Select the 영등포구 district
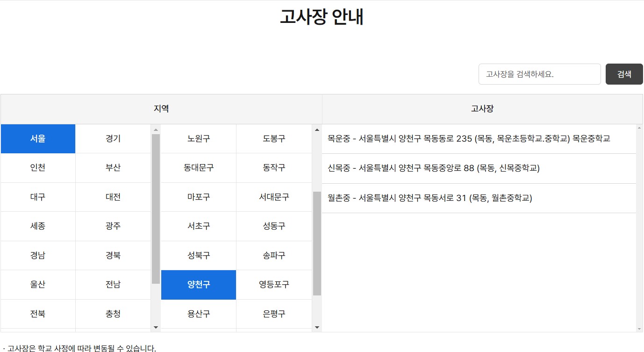Viewport: 644px width, 352px height. tap(274, 284)
